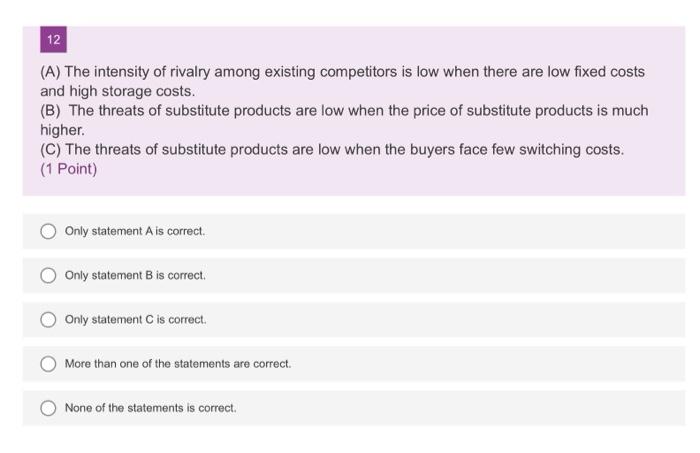700x453 pixels.
Task: Mark the "More than one" radio circle
Action: pos(48,364)
